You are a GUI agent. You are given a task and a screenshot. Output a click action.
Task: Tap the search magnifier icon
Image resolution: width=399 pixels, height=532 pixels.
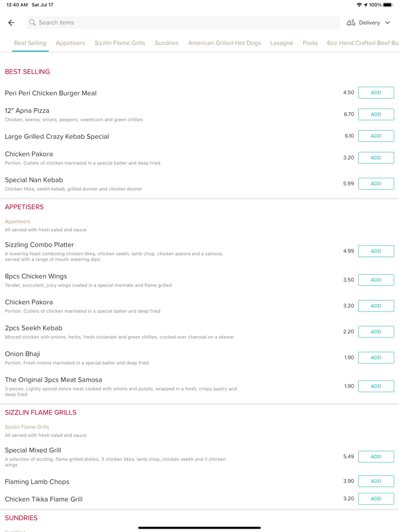tap(32, 23)
